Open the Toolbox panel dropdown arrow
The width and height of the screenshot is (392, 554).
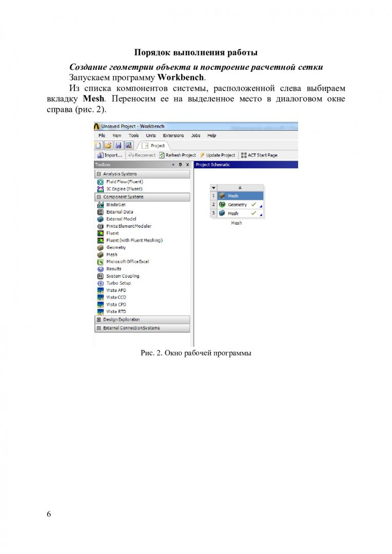[x=173, y=165]
